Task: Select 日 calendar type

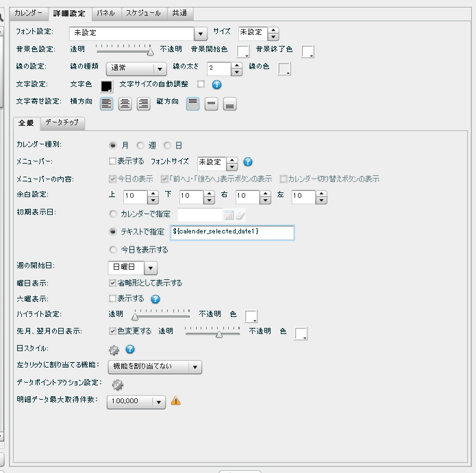Action: point(167,146)
